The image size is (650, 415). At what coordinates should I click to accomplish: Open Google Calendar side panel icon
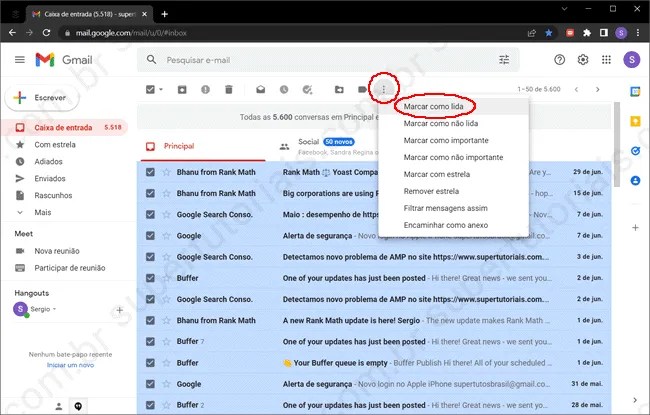[x=635, y=91]
